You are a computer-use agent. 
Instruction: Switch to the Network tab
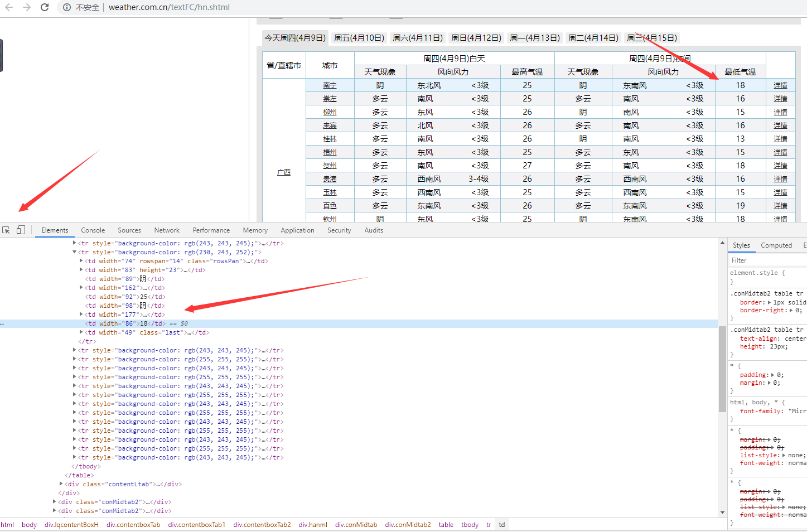[x=167, y=230]
